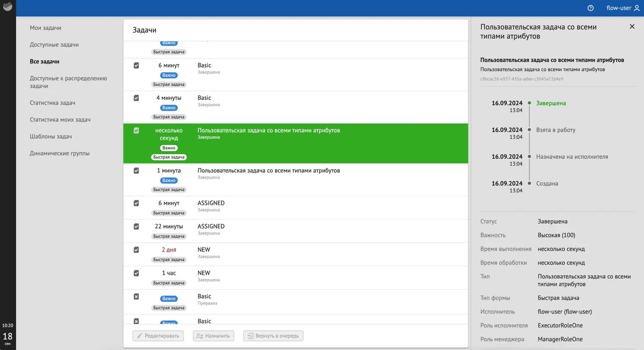Open Шаблоны задач in the sidebar
Screen dimensions: 644x350
point(51,137)
